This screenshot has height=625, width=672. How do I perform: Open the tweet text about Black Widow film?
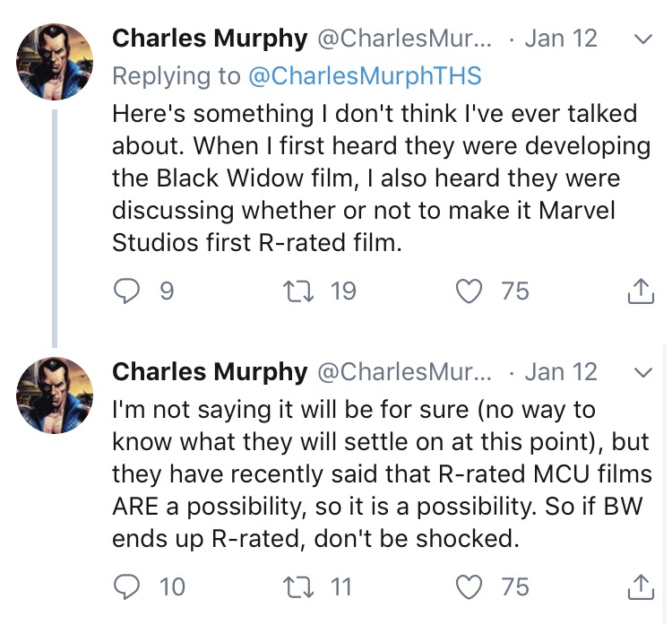(x=376, y=178)
